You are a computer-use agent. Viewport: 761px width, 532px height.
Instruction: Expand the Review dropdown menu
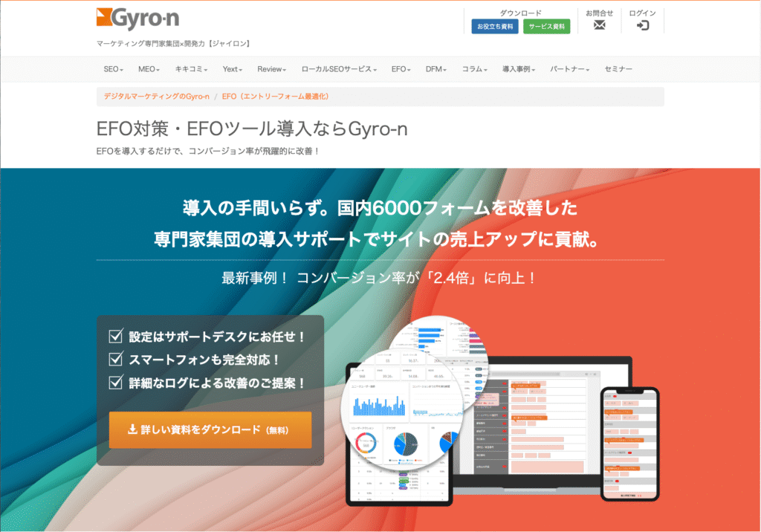point(272,69)
